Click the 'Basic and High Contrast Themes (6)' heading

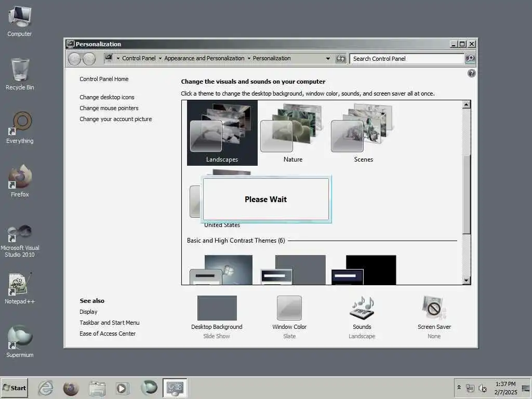pos(236,241)
